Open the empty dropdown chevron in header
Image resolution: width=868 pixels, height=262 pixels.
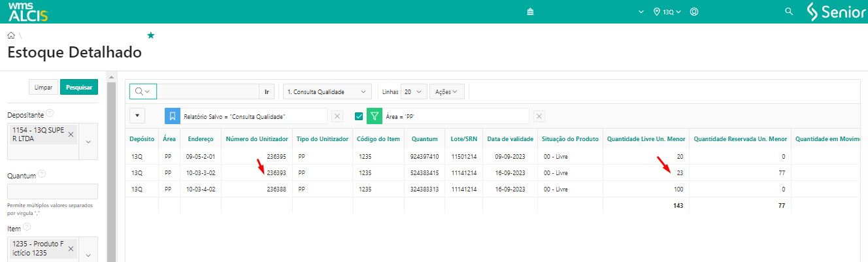coord(641,12)
